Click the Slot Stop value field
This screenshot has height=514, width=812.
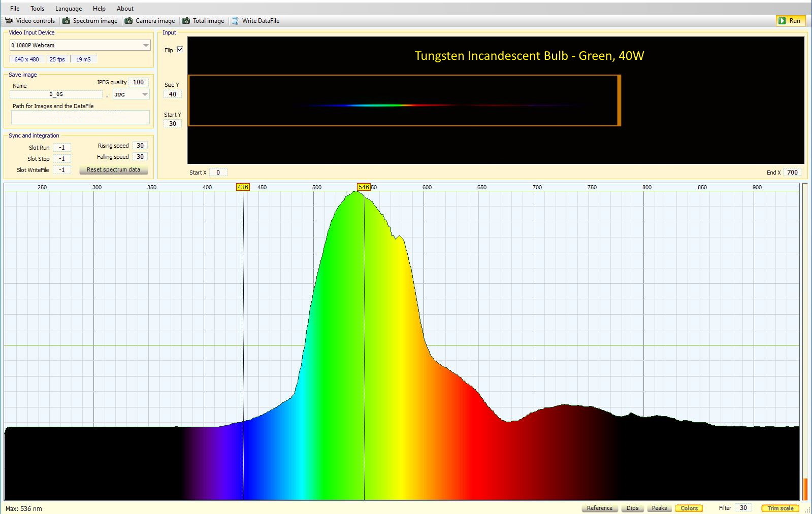(x=62, y=159)
